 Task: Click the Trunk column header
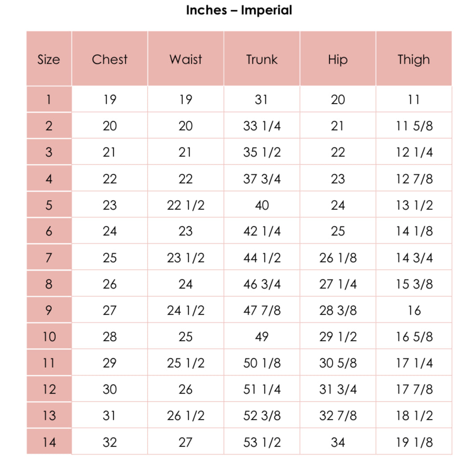[262, 60]
